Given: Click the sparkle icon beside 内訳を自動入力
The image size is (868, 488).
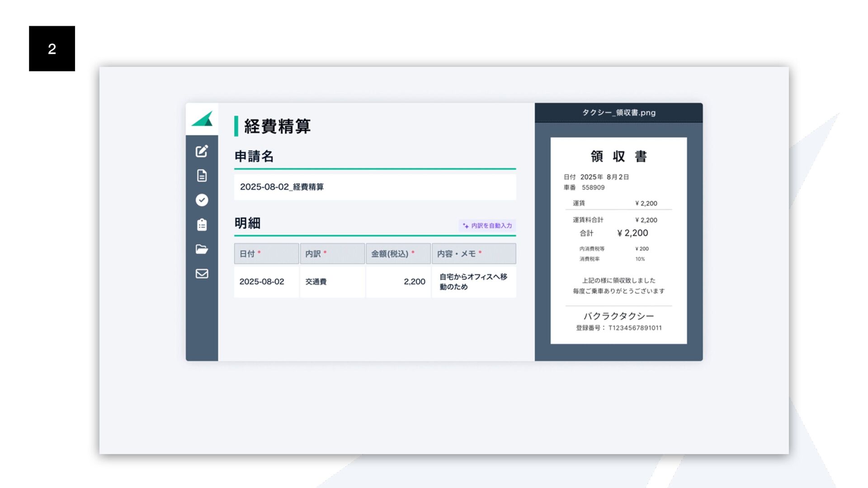Looking at the screenshot, I should [x=465, y=226].
